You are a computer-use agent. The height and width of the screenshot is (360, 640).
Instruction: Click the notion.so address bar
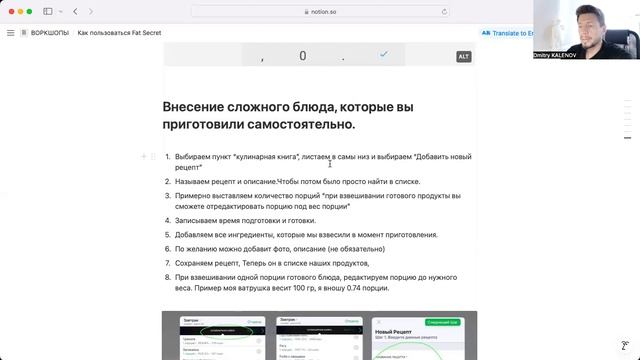[320, 12]
